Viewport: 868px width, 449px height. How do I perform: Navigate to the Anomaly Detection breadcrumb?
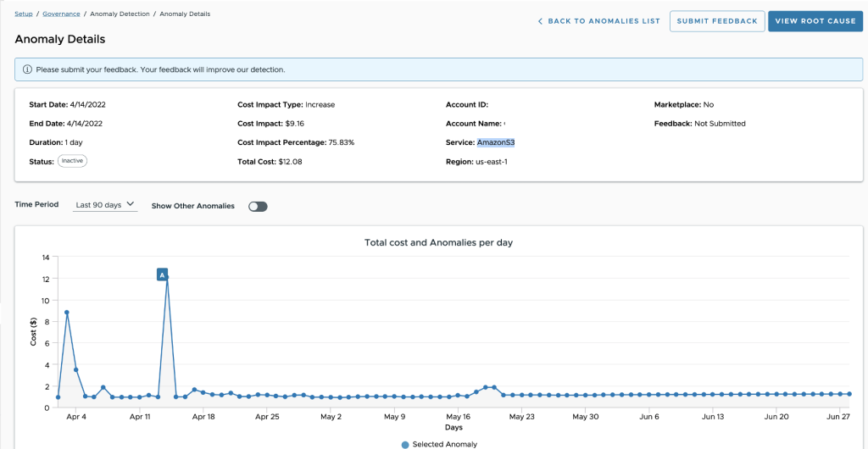coord(121,14)
